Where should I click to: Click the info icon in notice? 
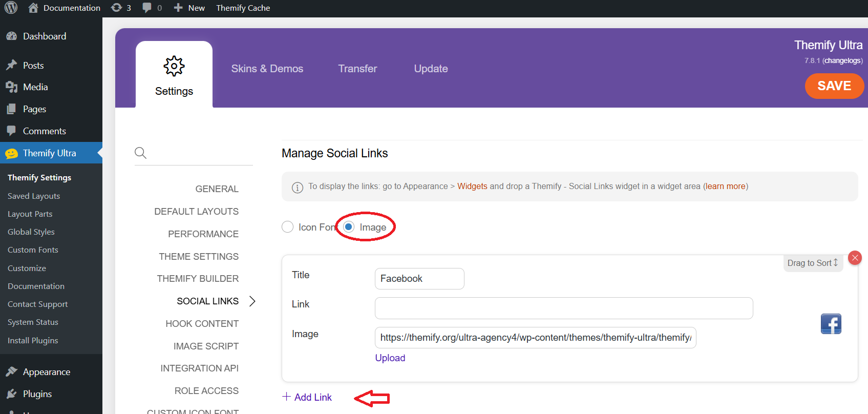click(298, 188)
